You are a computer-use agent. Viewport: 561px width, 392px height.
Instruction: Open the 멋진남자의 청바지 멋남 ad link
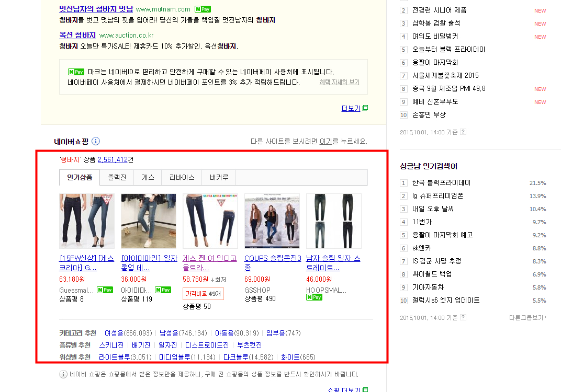coord(96,9)
